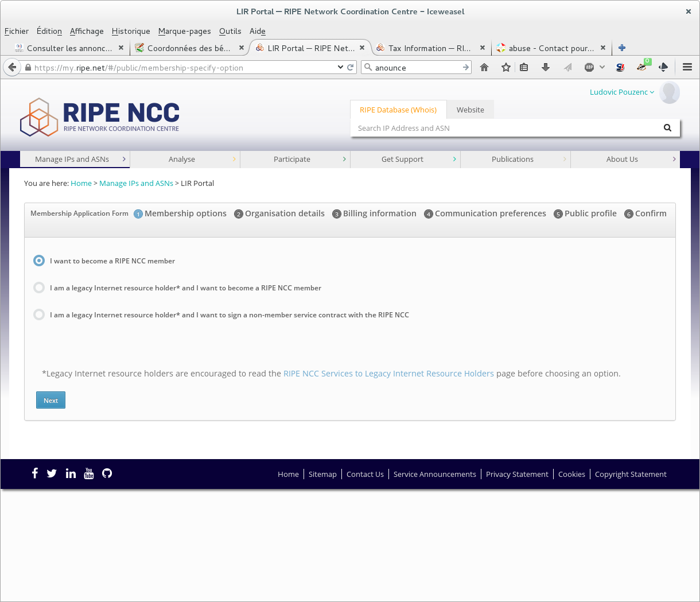The image size is (700, 602).
Task: Open RIPE NCC Twitter icon in footer
Action: pos(52,473)
